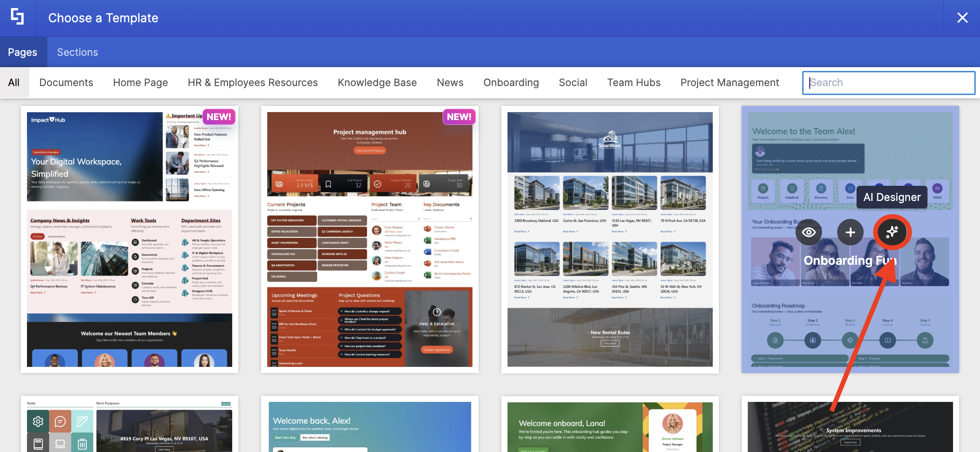Focus the template Search field
980x452 pixels.
[x=889, y=83]
